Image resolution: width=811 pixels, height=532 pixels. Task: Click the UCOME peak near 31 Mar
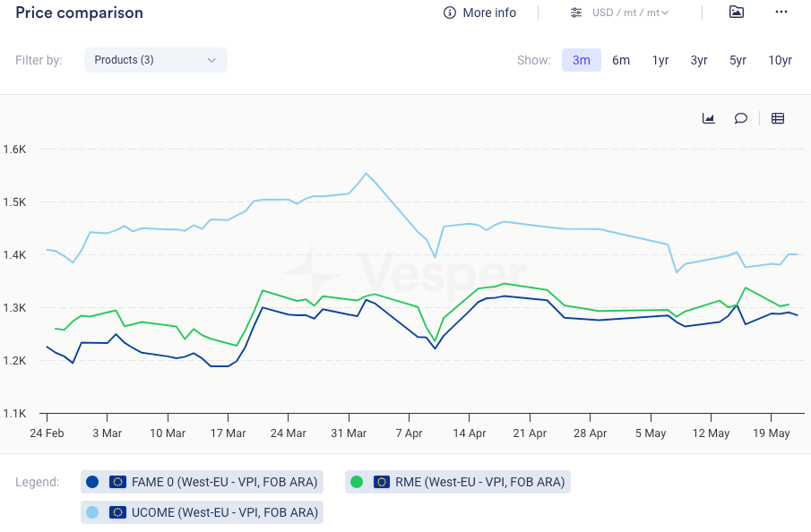click(x=366, y=174)
